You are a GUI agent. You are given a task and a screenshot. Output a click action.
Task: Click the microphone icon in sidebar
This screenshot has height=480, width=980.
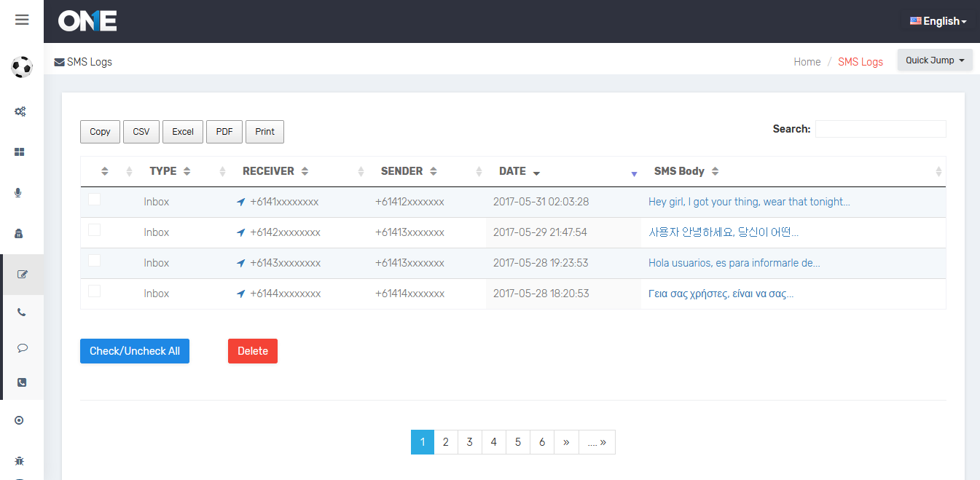(x=19, y=193)
